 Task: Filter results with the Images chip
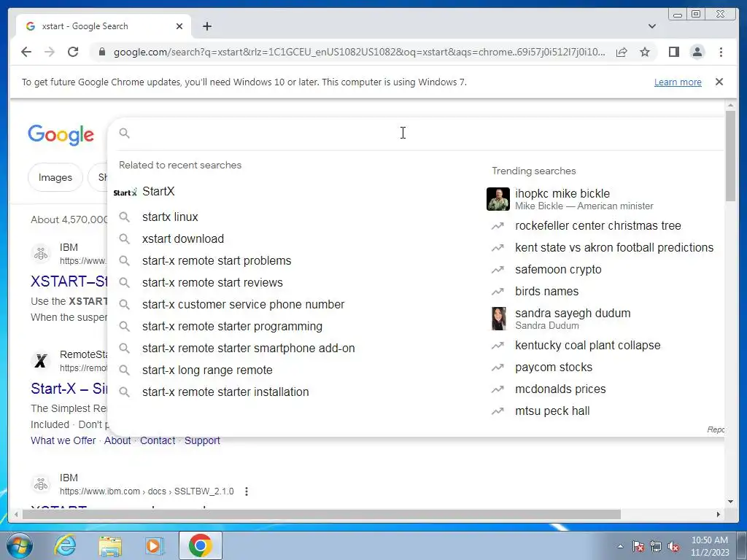tap(55, 178)
